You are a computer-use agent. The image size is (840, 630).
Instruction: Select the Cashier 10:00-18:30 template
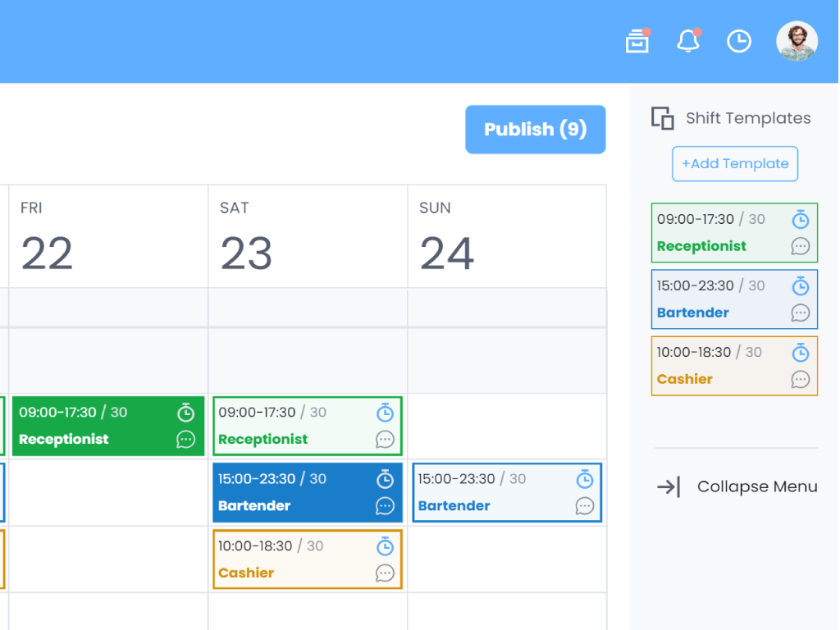722,366
